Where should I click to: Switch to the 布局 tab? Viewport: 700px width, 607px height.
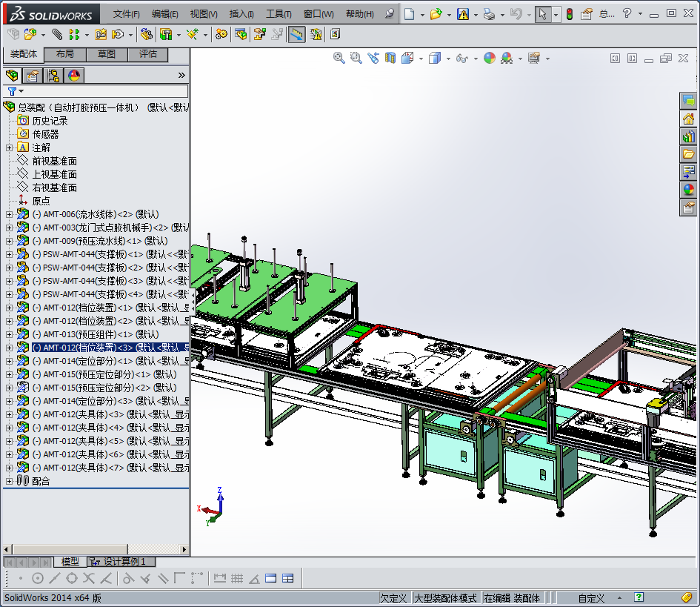point(64,54)
